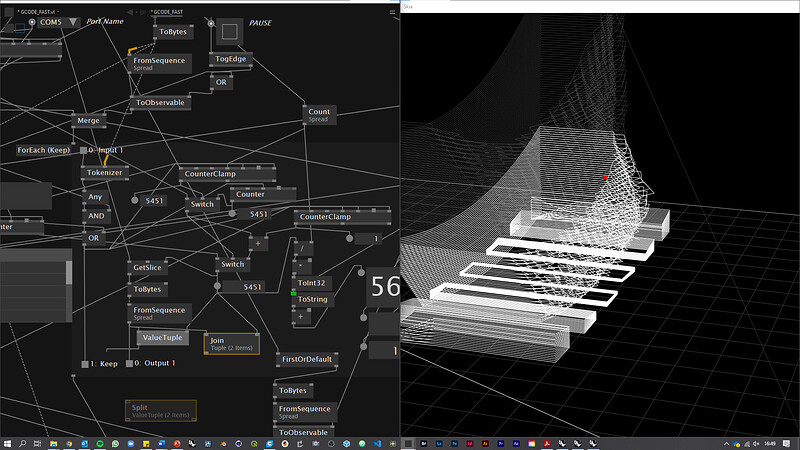Open Visual Studio Code from taskbar
The width and height of the screenshot is (800, 450).
(378, 444)
